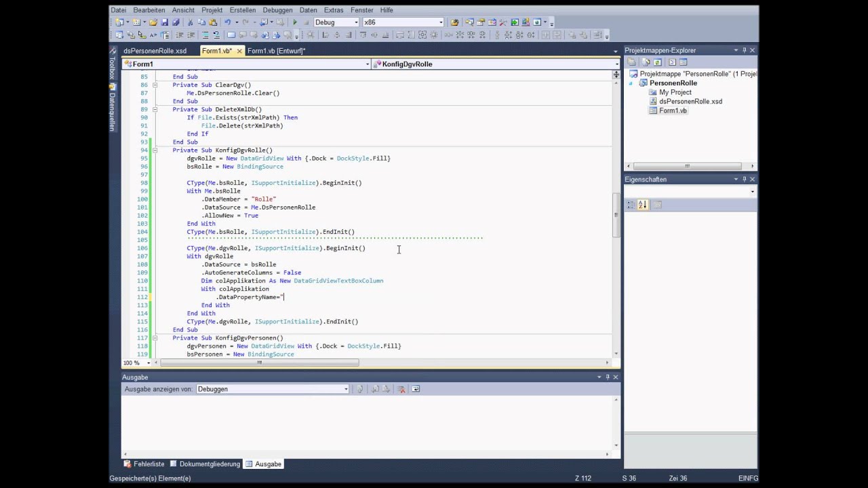The width and height of the screenshot is (868, 488).
Task: Open Solution Explorer via main toolbar icon
Action: click(x=470, y=22)
